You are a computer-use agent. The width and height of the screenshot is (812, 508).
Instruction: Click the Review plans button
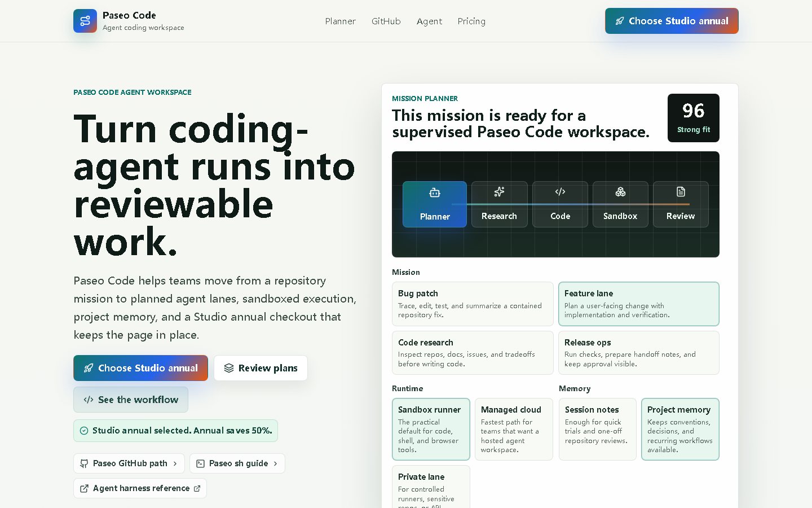[261, 368]
